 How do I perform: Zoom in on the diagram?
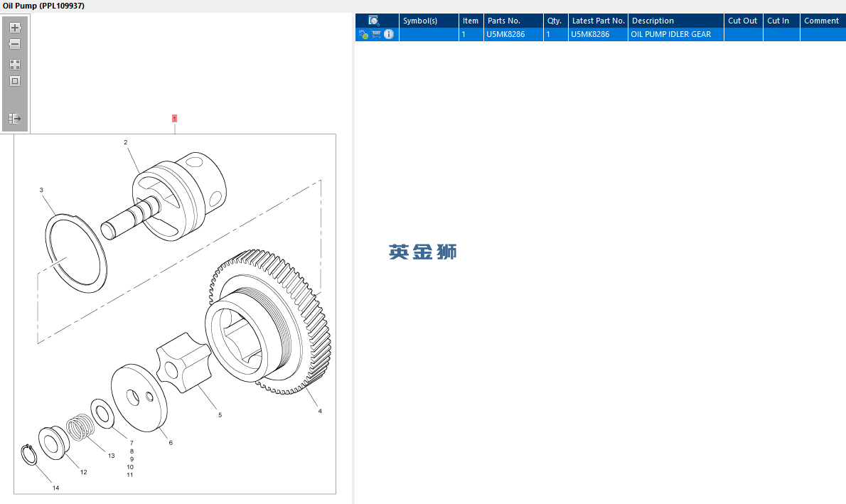point(15,28)
